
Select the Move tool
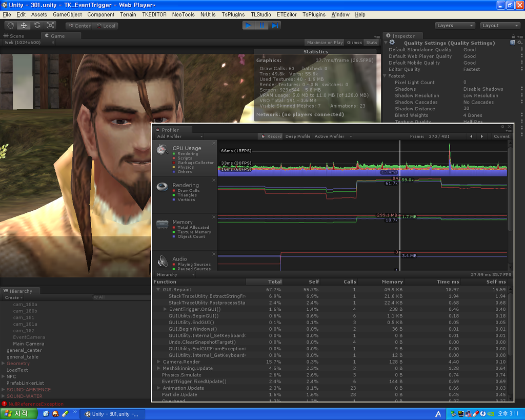24,26
